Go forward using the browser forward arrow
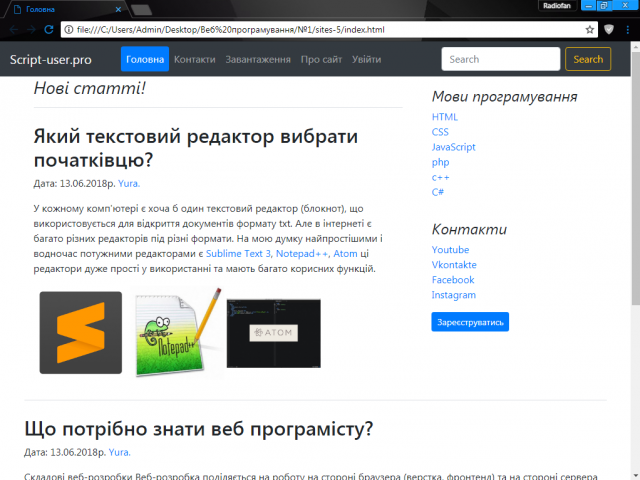640x480 pixels. pyautogui.click(x=31, y=29)
